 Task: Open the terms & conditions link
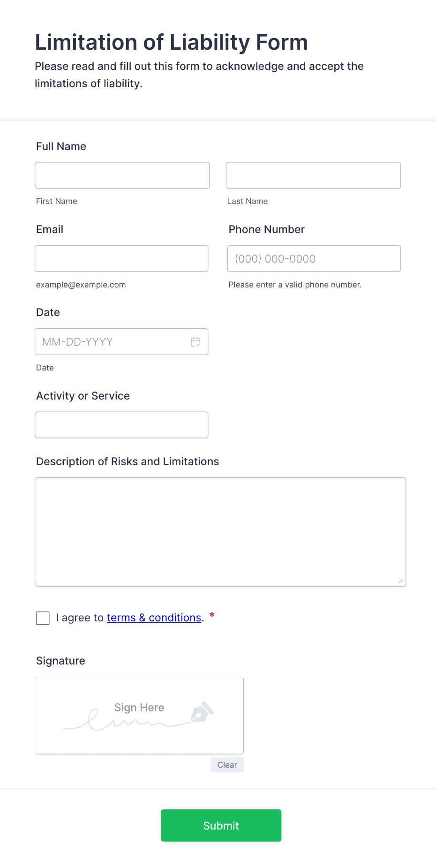coord(154,618)
